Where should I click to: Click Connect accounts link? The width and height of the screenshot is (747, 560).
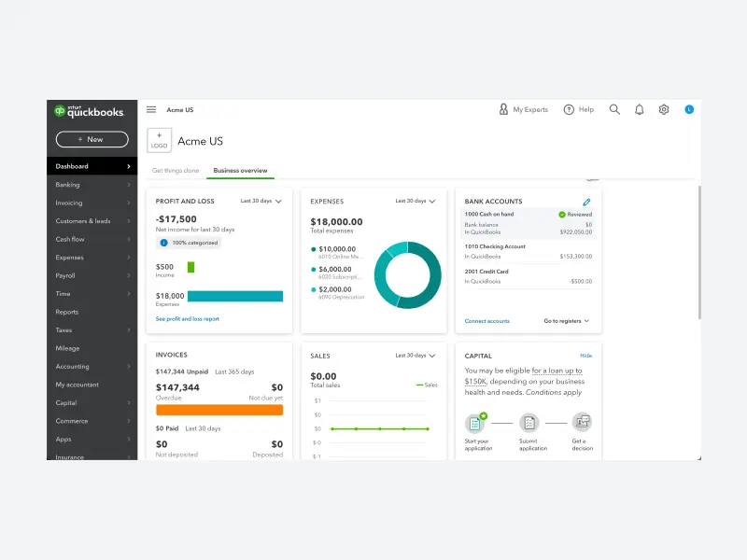(486, 321)
